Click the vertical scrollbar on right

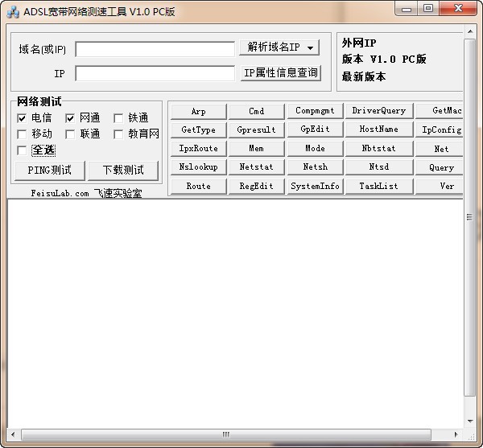coord(470,217)
